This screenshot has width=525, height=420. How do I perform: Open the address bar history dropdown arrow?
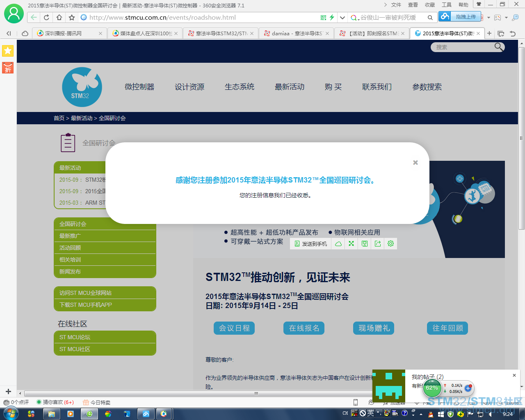click(x=342, y=18)
